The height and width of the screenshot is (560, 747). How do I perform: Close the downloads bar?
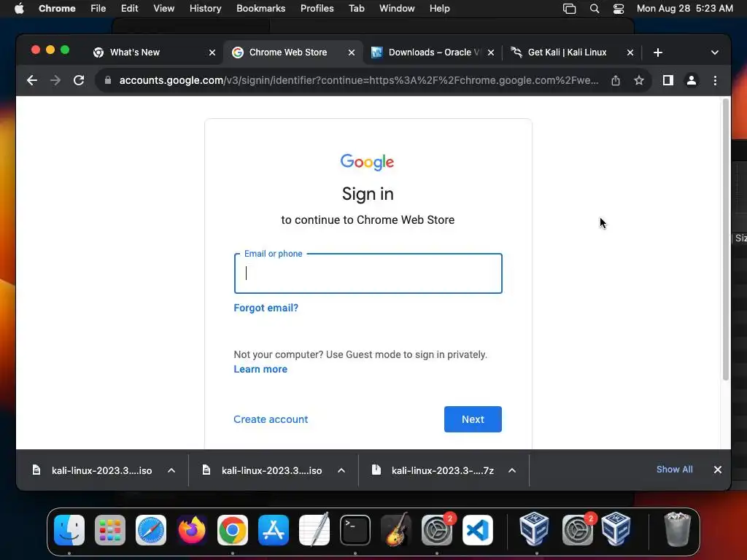[x=718, y=470]
